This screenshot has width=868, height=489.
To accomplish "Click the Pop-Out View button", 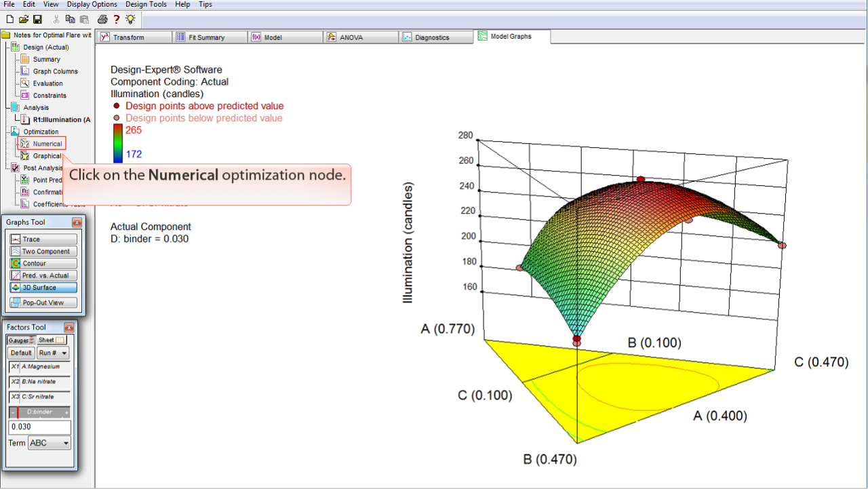I will pyautogui.click(x=43, y=302).
